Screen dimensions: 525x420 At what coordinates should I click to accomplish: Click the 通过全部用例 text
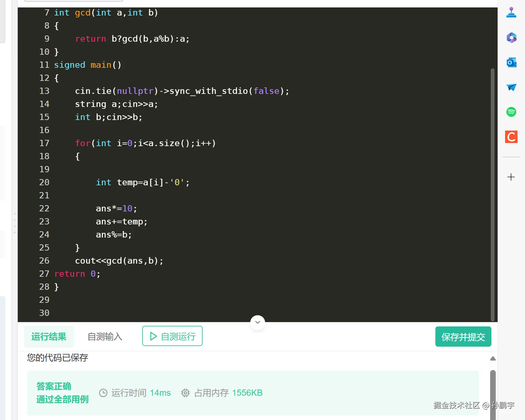click(63, 399)
